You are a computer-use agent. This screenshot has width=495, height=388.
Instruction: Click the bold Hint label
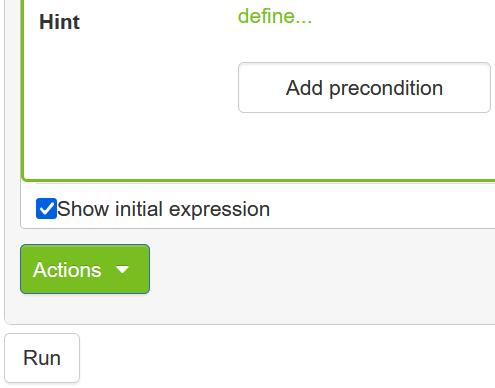[59, 22]
